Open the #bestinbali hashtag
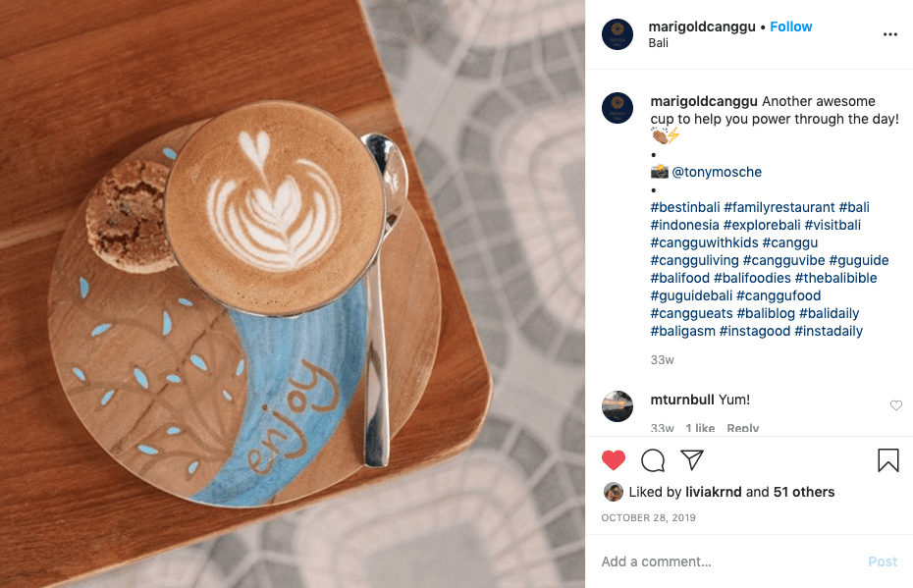Image resolution: width=913 pixels, height=588 pixels. pos(685,207)
